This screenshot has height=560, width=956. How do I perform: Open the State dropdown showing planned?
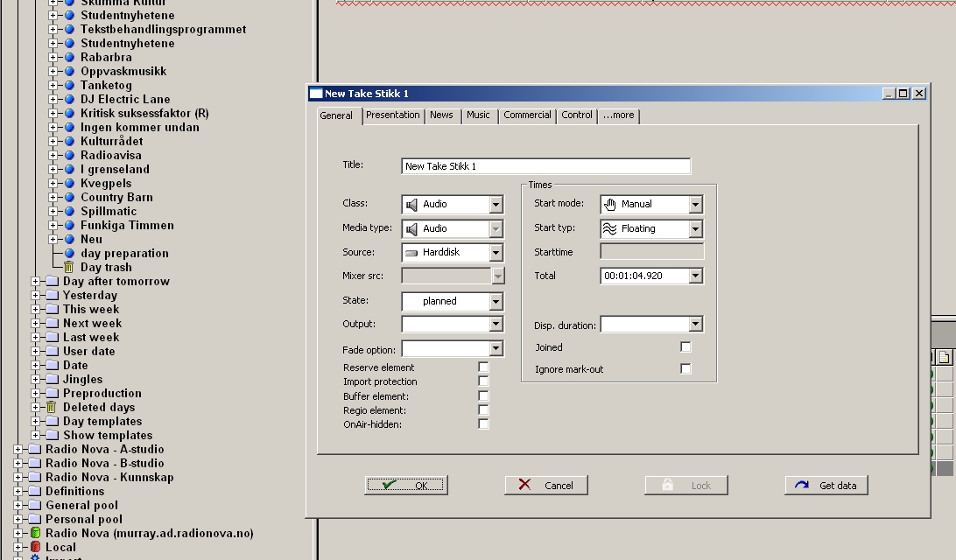pos(496,301)
